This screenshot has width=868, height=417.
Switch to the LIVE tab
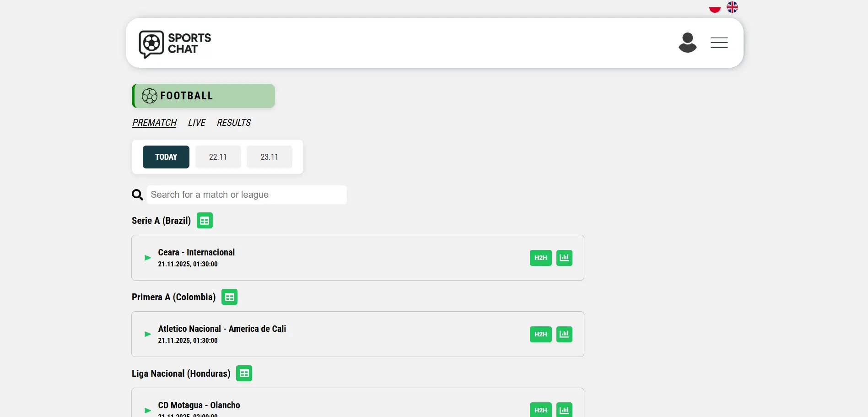196,123
